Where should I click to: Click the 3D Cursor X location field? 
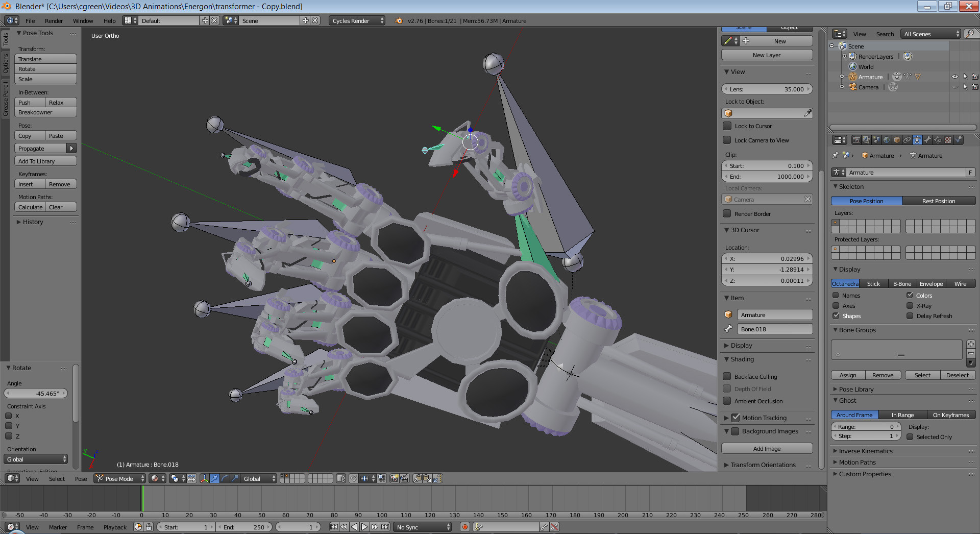pyautogui.click(x=767, y=258)
